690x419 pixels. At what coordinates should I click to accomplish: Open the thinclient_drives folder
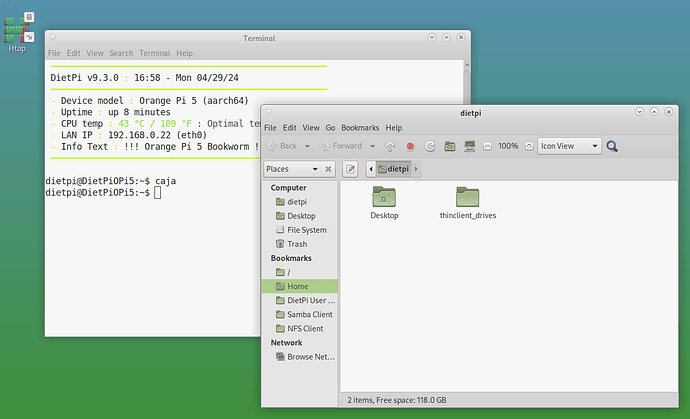pyautogui.click(x=468, y=202)
